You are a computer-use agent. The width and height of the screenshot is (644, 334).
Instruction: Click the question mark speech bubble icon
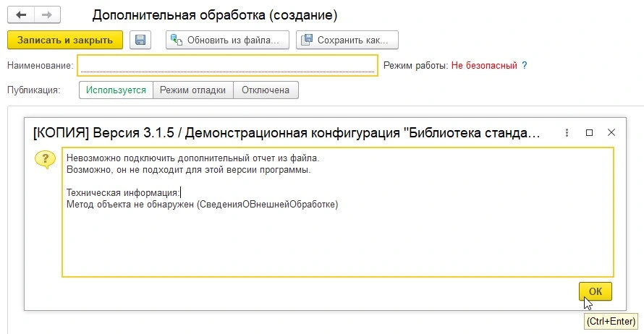45,160
